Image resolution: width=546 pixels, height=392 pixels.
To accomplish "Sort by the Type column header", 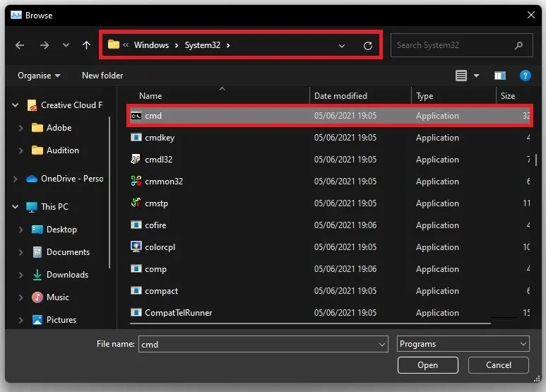I will pos(425,96).
